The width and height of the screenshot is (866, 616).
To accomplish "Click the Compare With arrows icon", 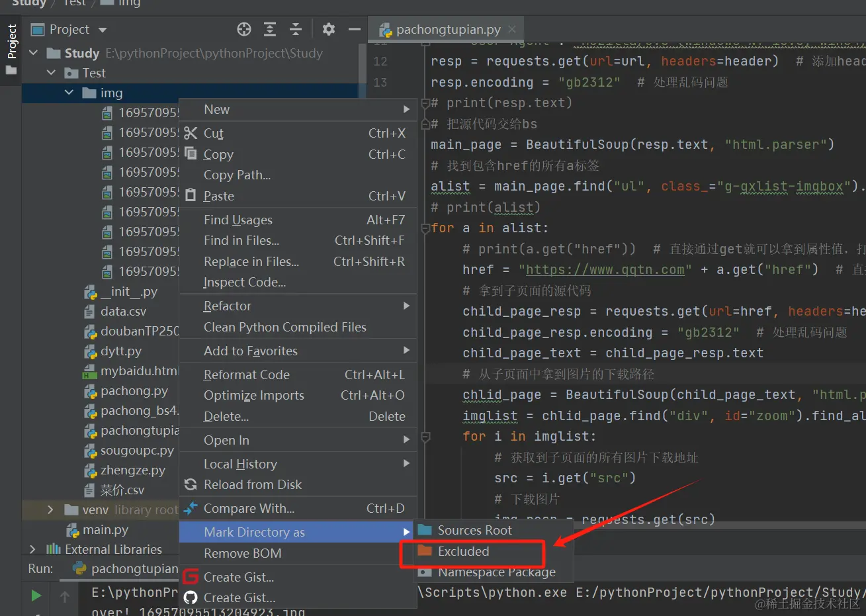I will [191, 508].
